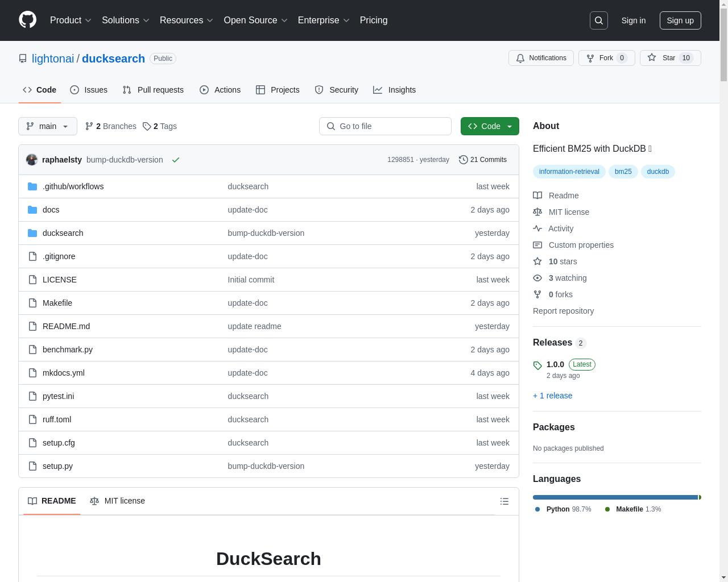
Task: View the 10 stars link
Action: click(555, 261)
